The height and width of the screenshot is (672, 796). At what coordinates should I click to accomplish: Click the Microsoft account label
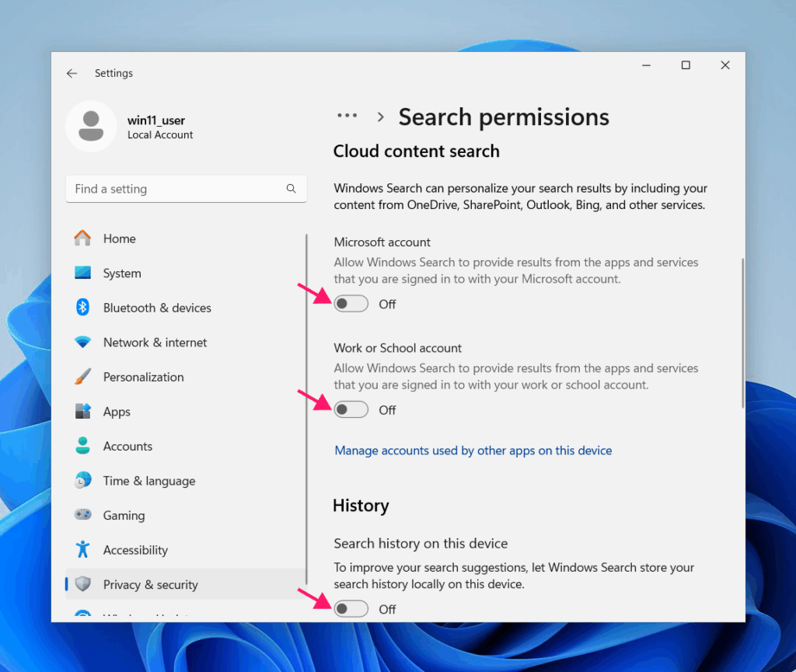[382, 242]
